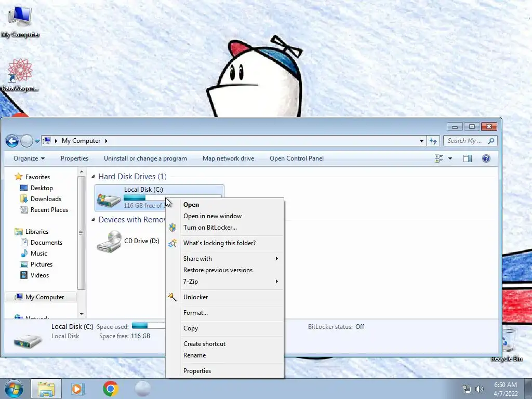Open Windows Explorer taskbar icon
Screen dimensions: 532x399
[46, 389]
